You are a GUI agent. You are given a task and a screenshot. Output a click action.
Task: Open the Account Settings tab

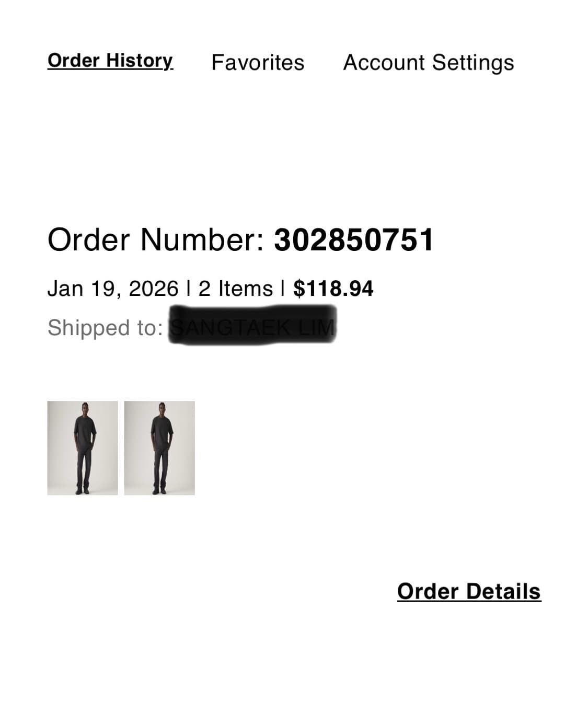tap(429, 63)
